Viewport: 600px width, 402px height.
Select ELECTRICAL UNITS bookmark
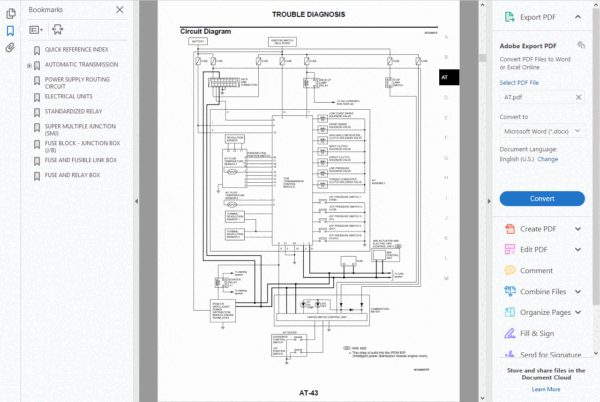pyautogui.click(x=68, y=96)
